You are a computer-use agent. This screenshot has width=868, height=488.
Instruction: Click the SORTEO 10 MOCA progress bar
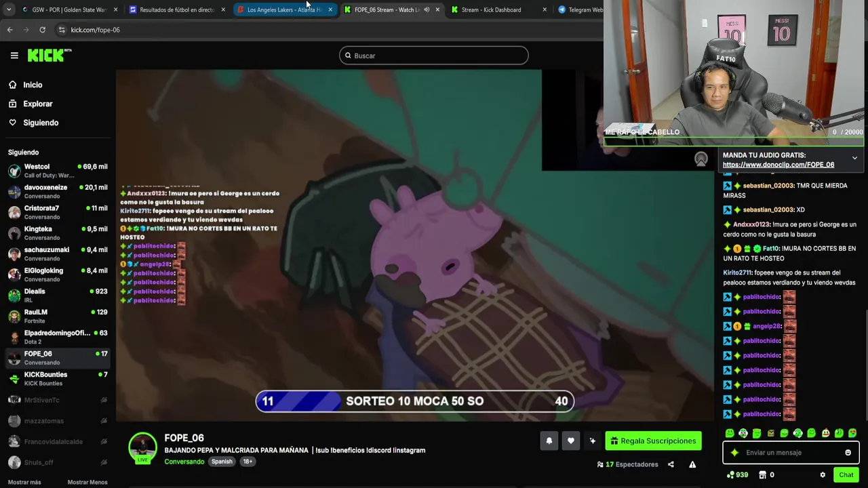coord(415,401)
